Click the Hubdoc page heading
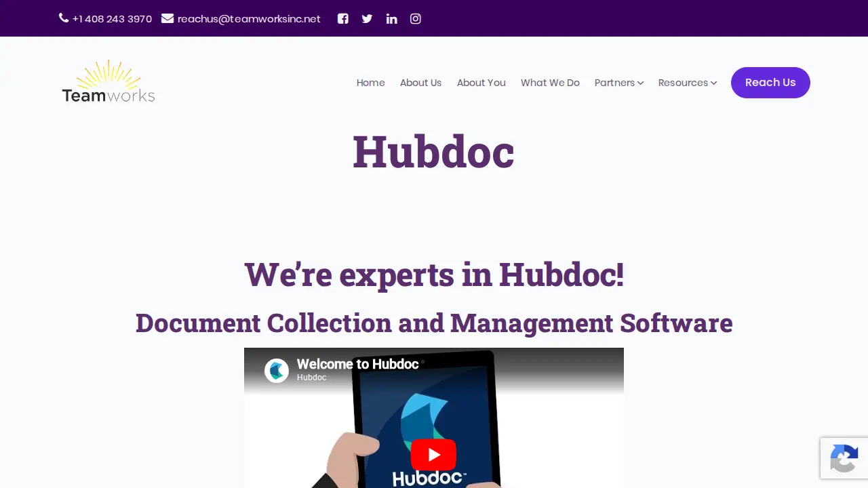Screen dimensions: 868x488 (433, 151)
